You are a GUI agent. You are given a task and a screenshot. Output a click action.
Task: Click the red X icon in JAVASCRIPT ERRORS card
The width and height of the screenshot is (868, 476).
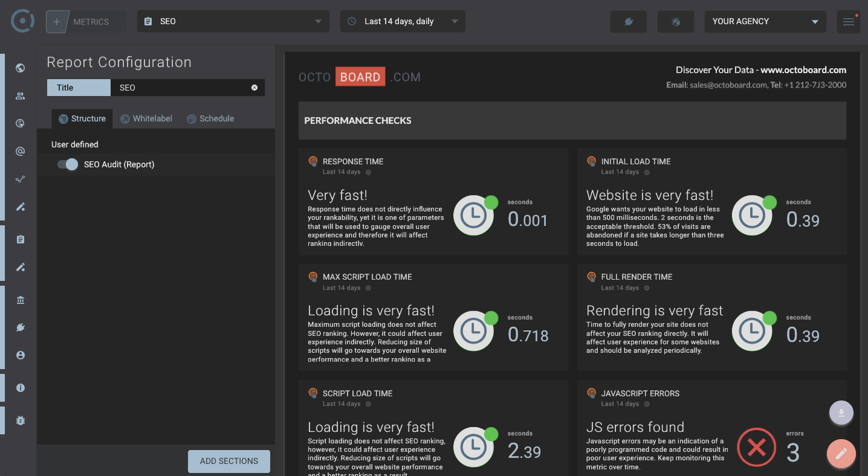pyautogui.click(x=757, y=447)
